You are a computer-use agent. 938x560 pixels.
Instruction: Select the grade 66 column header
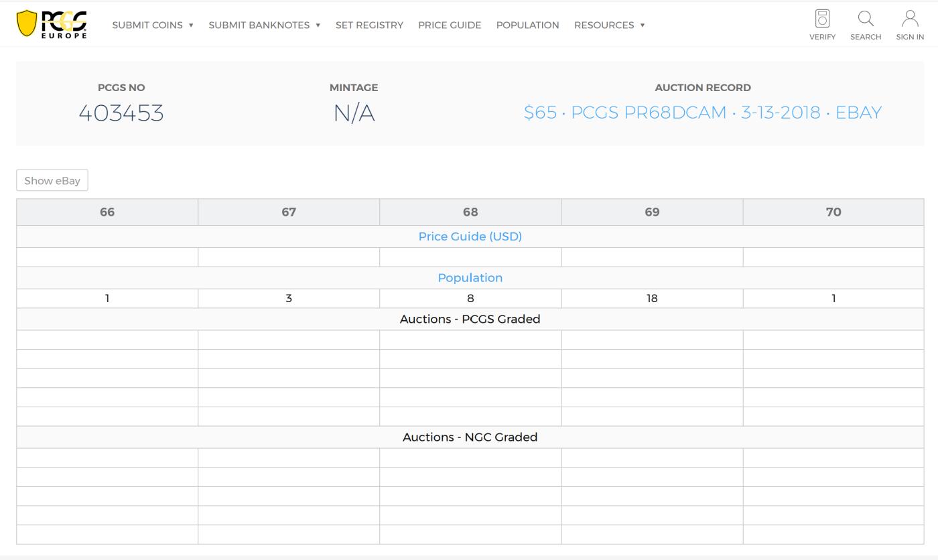tap(107, 212)
